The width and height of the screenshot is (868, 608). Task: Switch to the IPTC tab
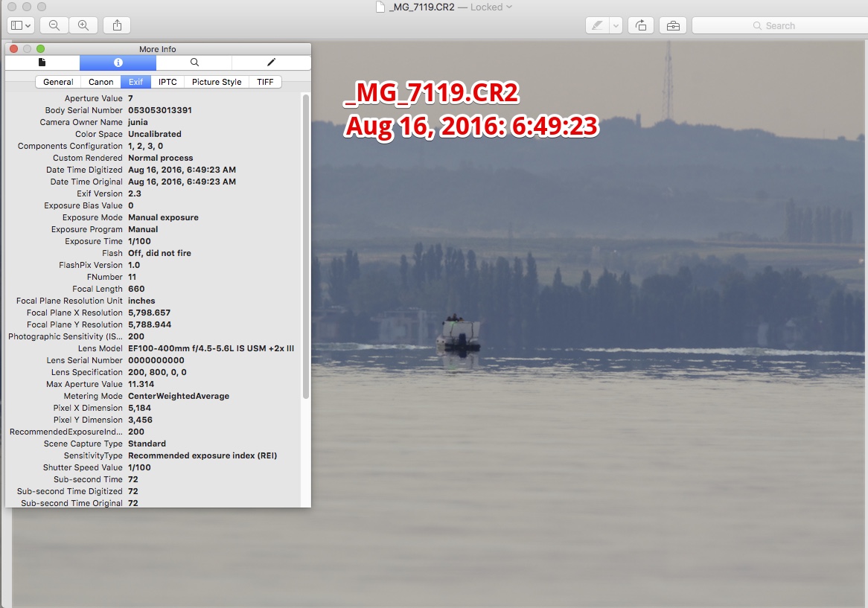tap(167, 82)
